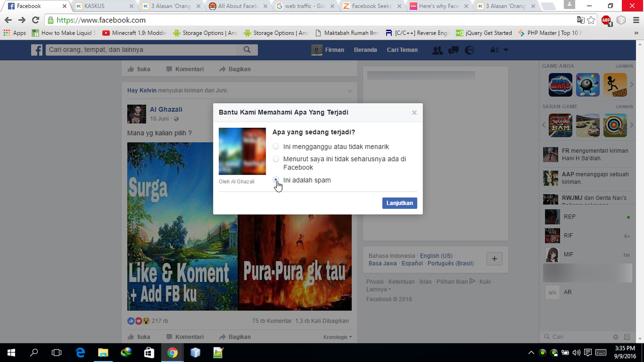The height and width of the screenshot is (362, 644).
Task: Open chat with REP
Action: (x=588, y=217)
